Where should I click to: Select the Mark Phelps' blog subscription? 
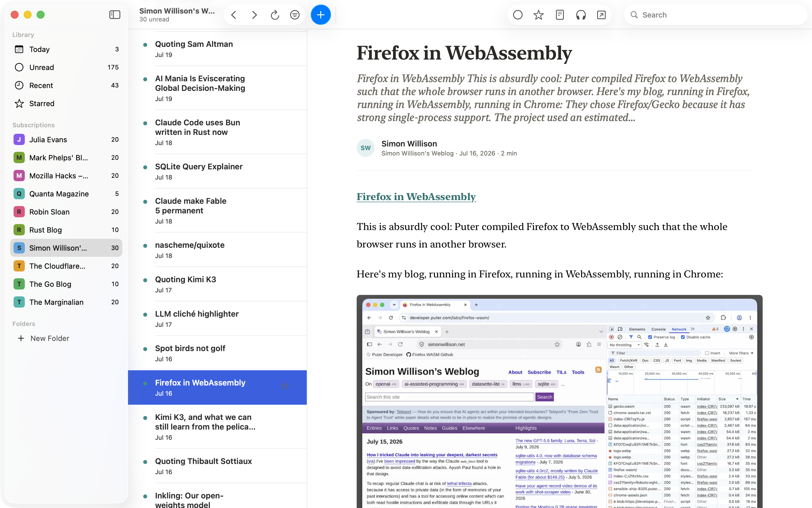pyautogui.click(x=66, y=157)
